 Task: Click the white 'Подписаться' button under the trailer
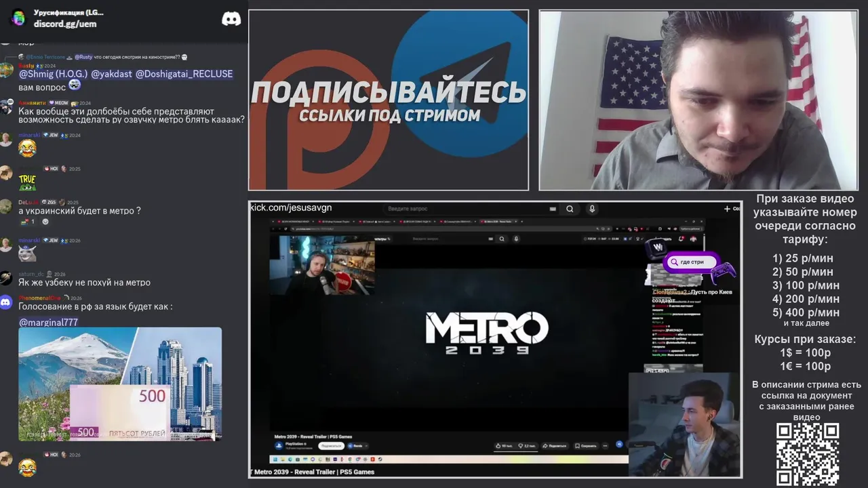point(331,446)
